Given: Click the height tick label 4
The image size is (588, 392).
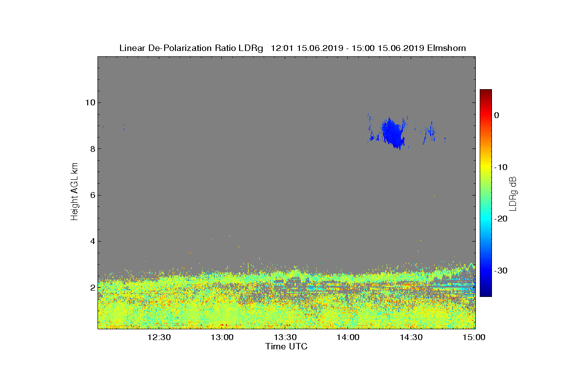Looking at the screenshot, I should point(92,241).
